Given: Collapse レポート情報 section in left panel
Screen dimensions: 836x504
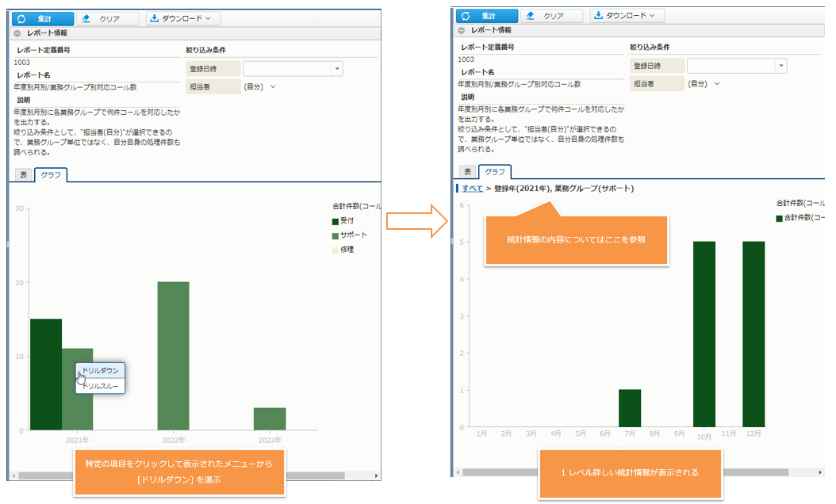Looking at the screenshot, I should coord(17,33).
